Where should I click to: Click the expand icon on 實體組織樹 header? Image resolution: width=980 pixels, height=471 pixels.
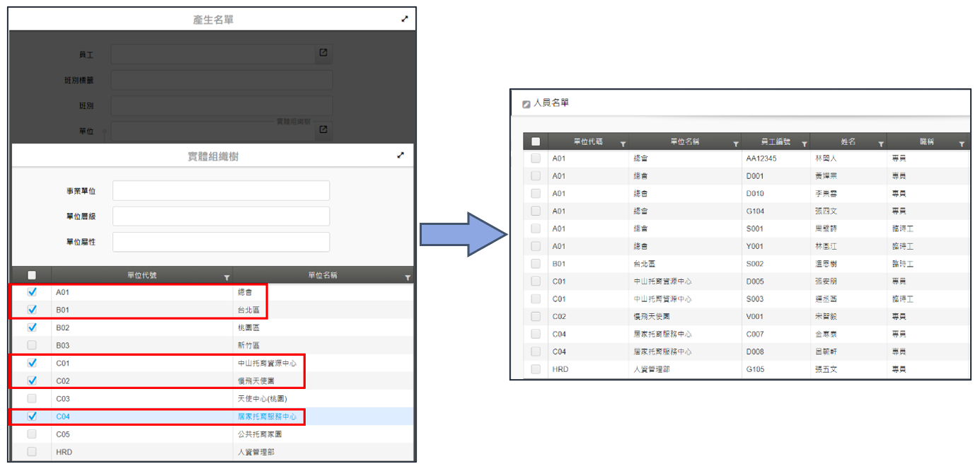(400, 156)
